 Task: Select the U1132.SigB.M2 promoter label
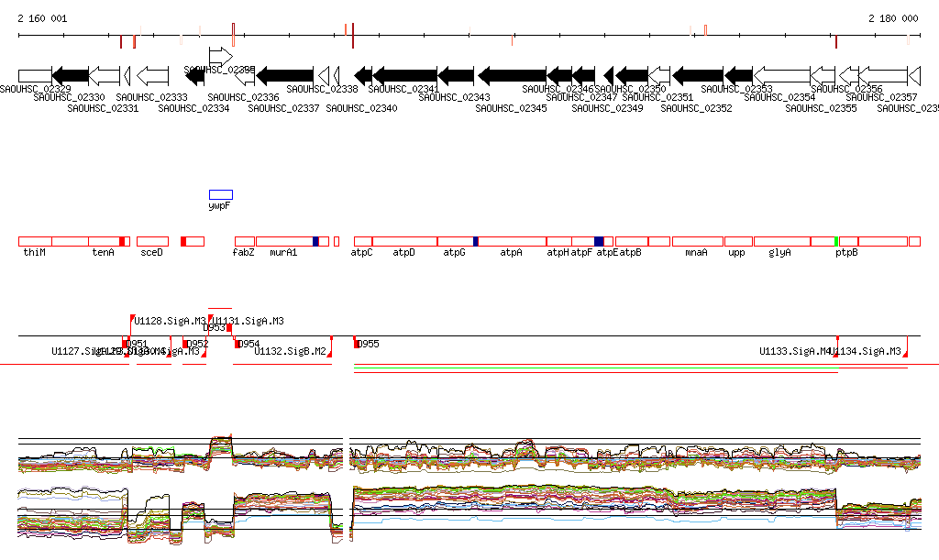(x=291, y=351)
